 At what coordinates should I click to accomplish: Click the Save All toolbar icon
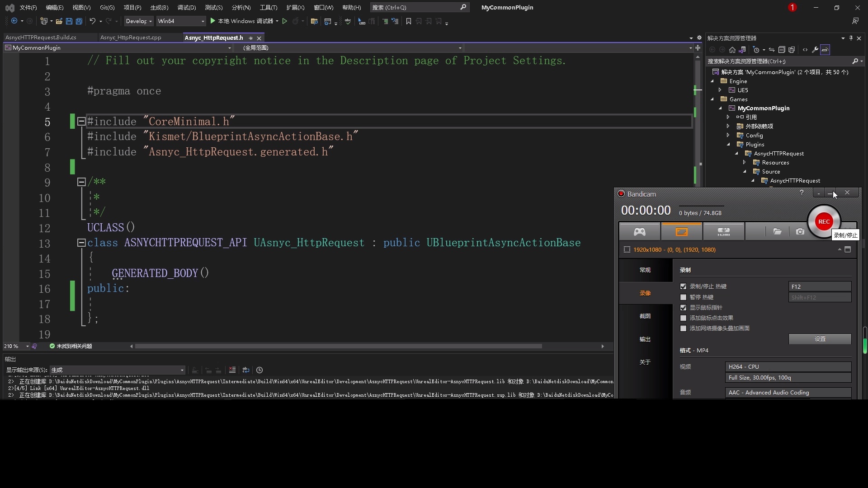pyautogui.click(x=79, y=21)
